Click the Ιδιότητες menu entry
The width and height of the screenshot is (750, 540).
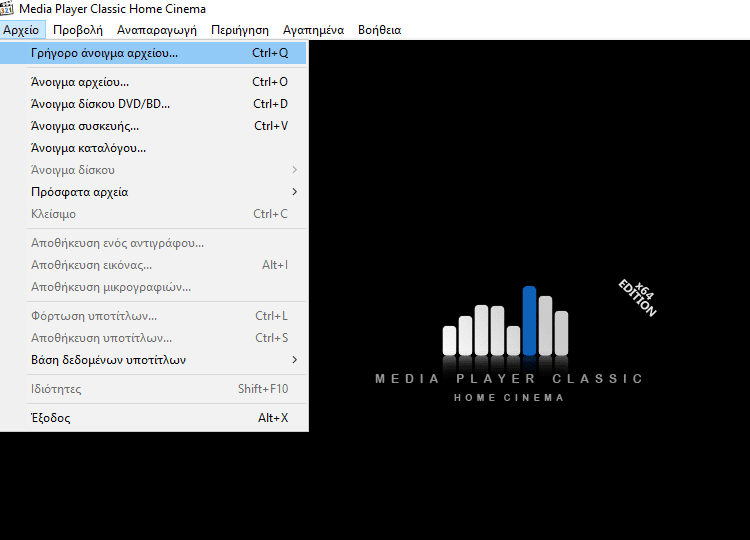(x=153, y=389)
